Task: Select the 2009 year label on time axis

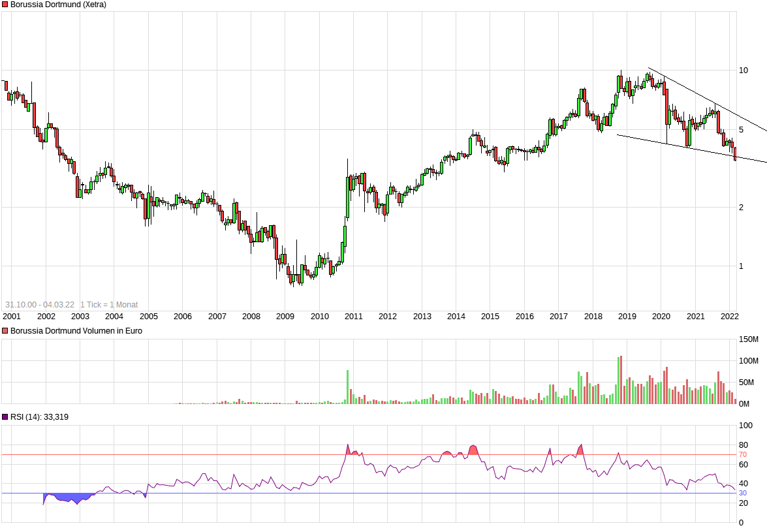Action: tap(285, 317)
